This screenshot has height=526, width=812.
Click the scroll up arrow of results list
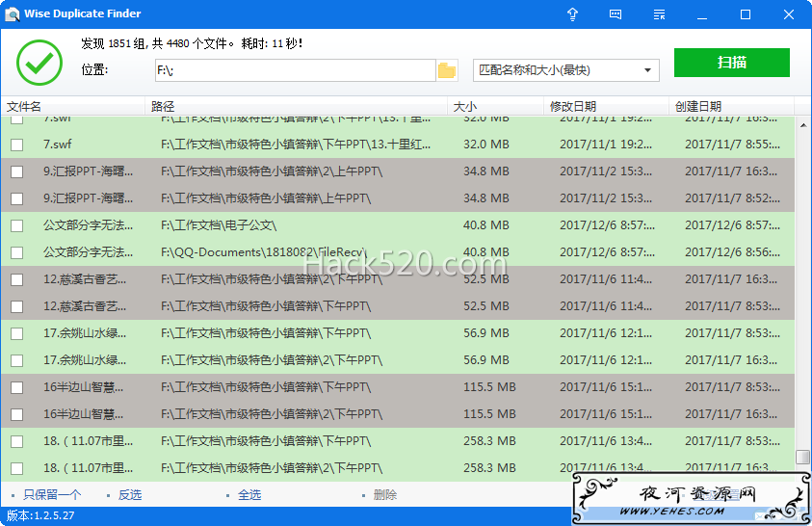[x=803, y=125]
